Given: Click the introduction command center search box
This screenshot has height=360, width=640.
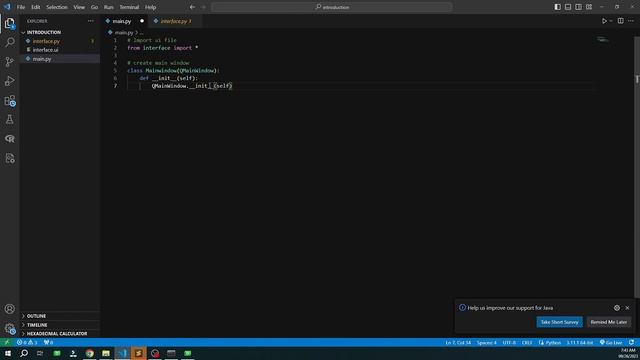Looking at the screenshot, I should click(x=332, y=7).
